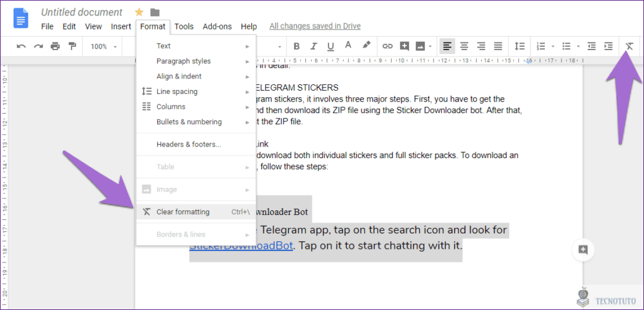The image size is (644, 310).
Task: Apply bulleted list
Action: [x=566, y=46]
